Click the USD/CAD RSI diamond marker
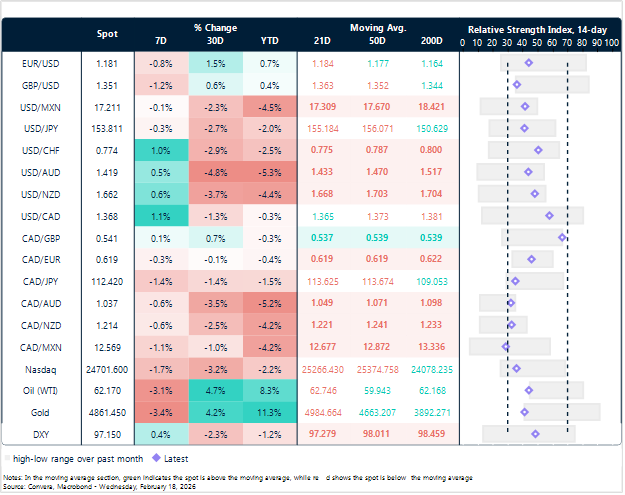Screen dimensions: 625x495 tap(549, 215)
